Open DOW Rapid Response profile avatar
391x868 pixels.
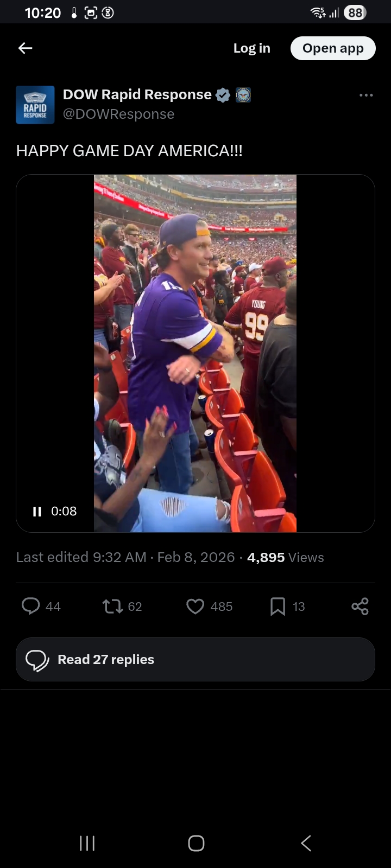(x=35, y=105)
